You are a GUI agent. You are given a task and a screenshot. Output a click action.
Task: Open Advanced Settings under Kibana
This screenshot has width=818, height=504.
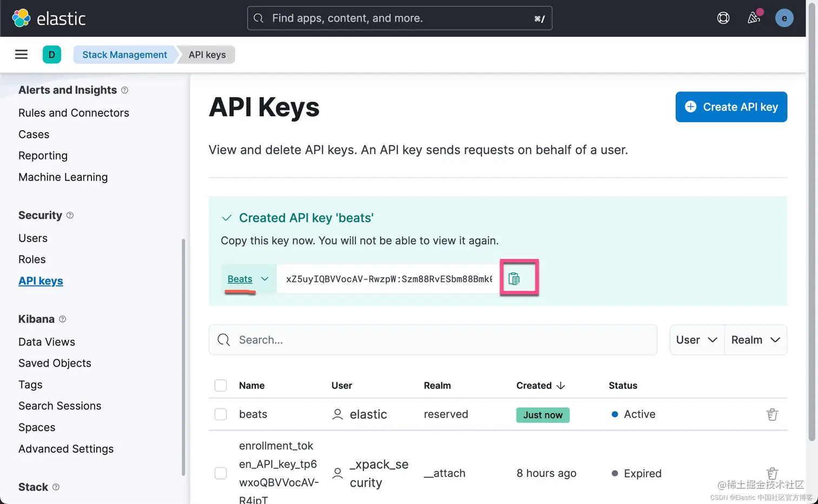coord(66,449)
